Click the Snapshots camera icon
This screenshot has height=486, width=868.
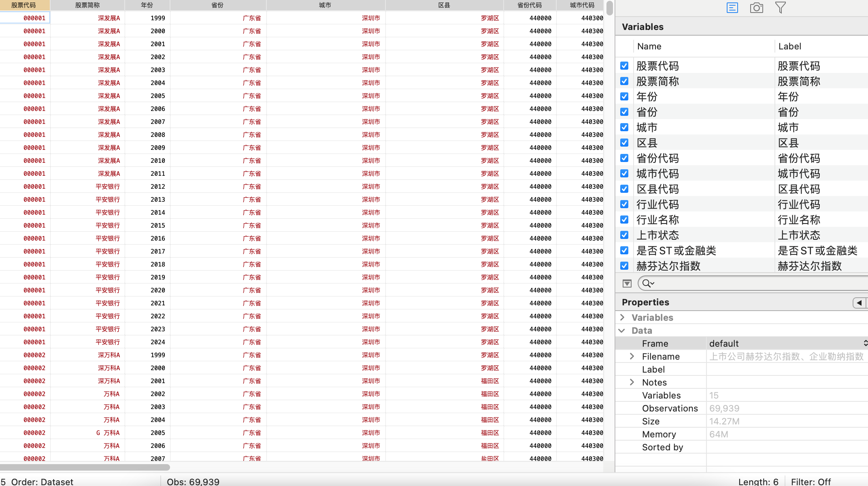tap(756, 8)
